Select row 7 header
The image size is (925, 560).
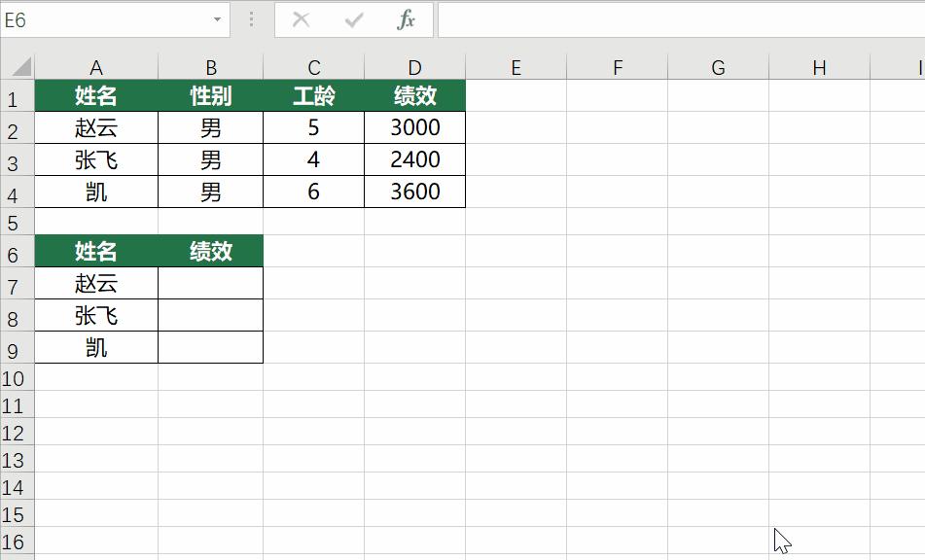point(18,283)
